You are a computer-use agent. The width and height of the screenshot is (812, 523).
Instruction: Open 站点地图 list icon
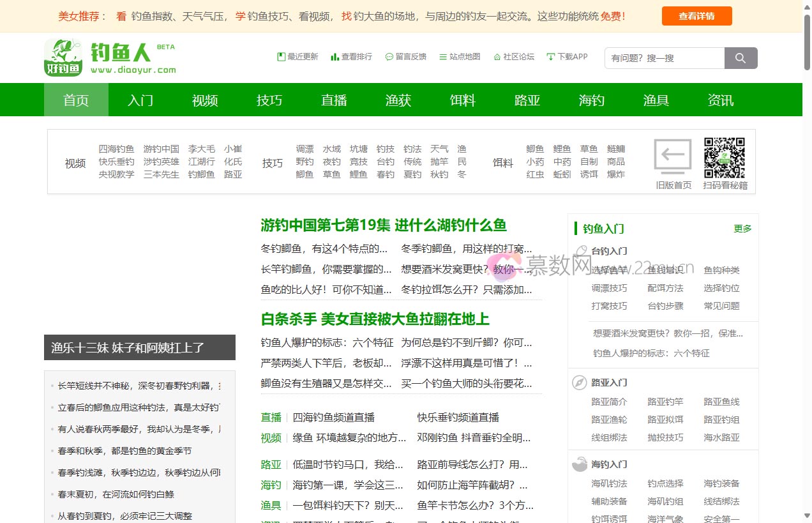[443, 57]
